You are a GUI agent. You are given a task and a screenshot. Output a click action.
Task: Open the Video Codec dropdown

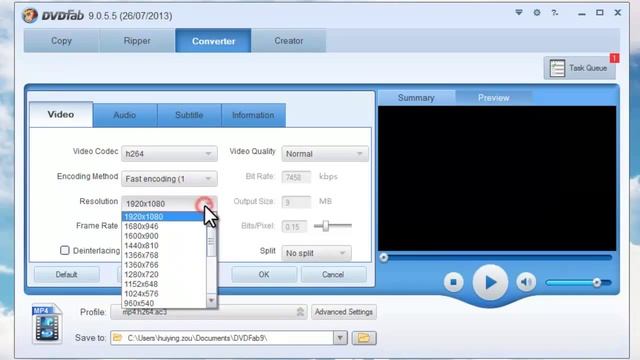(169, 154)
